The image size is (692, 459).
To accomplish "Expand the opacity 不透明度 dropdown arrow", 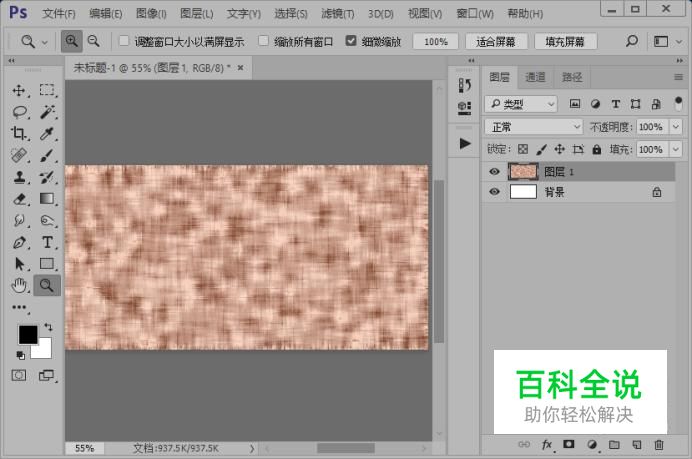I will coord(676,127).
